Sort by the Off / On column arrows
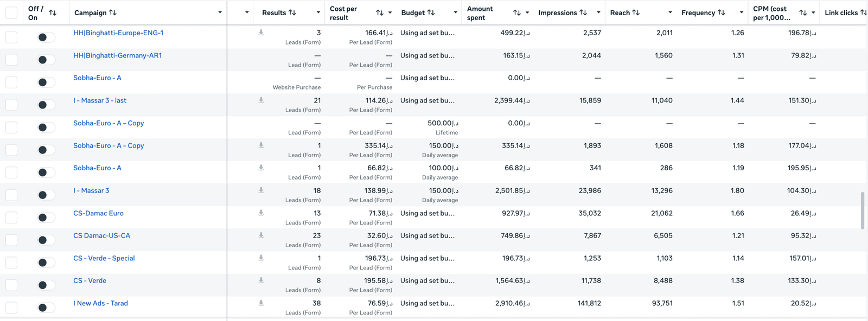The width and height of the screenshot is (868, 321). point(53,12)
